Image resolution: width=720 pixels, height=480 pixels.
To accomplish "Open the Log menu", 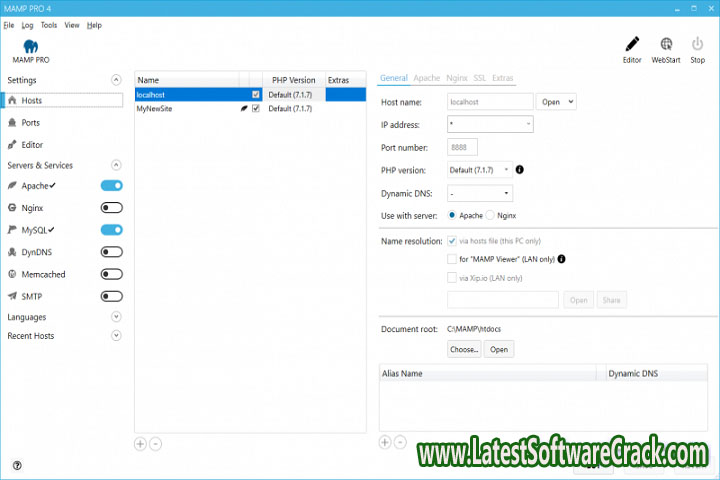I will 28,25.
